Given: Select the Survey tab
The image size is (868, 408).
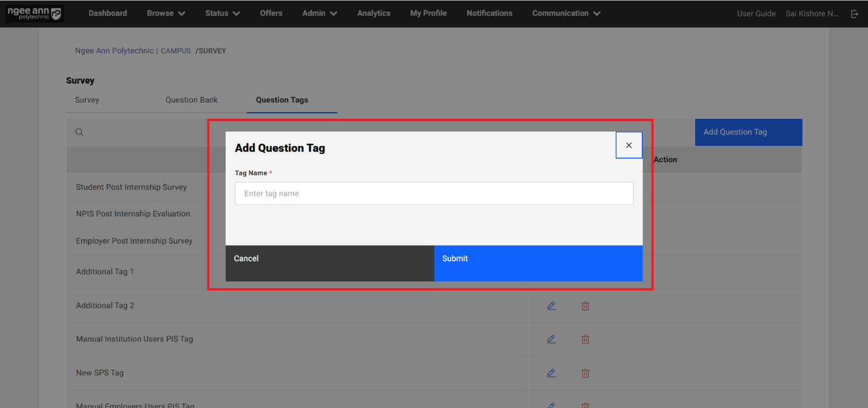Looking at the screenshot, I should point(87,100).
